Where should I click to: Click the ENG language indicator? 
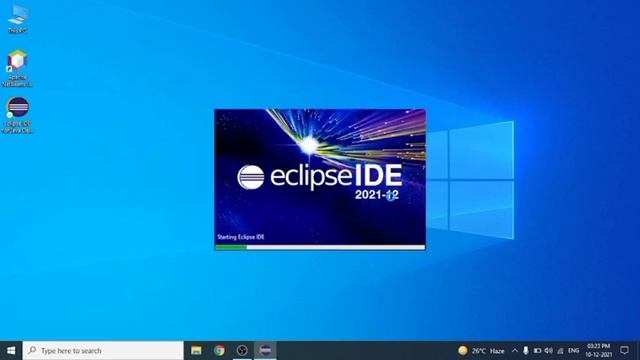(573, 351)
